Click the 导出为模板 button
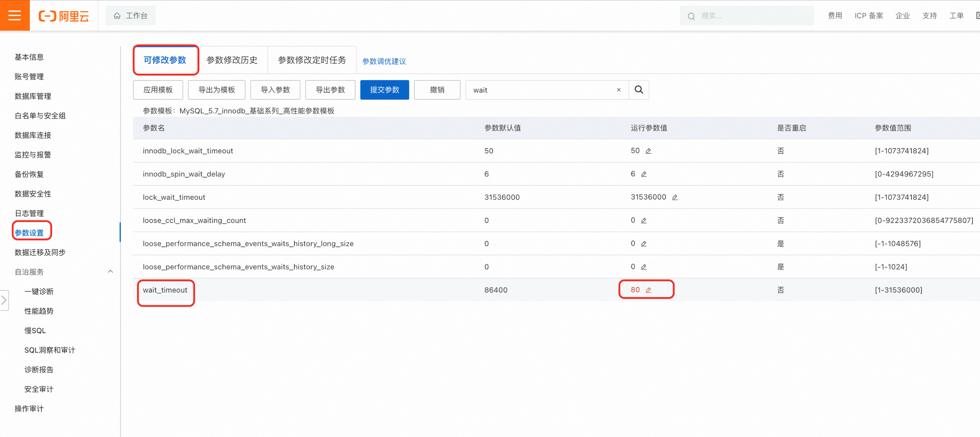980x437 pixels. pos(216,90)
